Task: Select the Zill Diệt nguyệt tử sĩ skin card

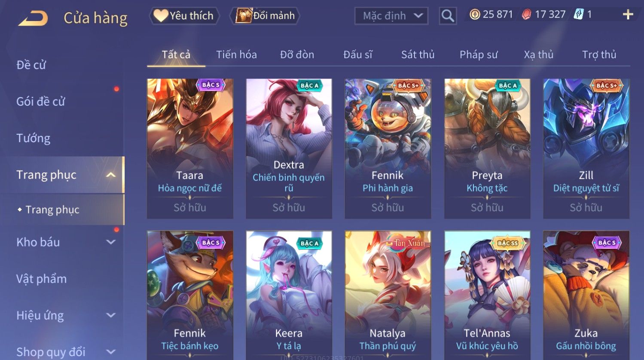Action: tap(586, 149)
